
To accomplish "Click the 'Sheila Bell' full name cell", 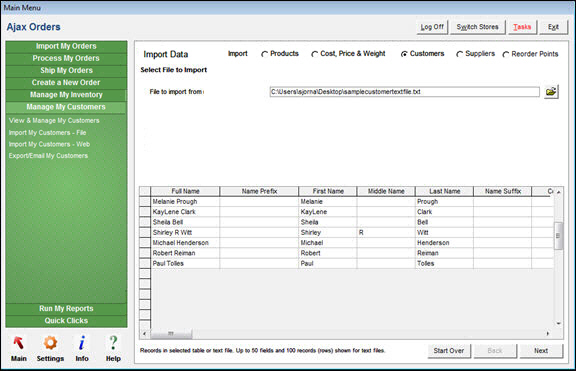I will click(185, 222).
